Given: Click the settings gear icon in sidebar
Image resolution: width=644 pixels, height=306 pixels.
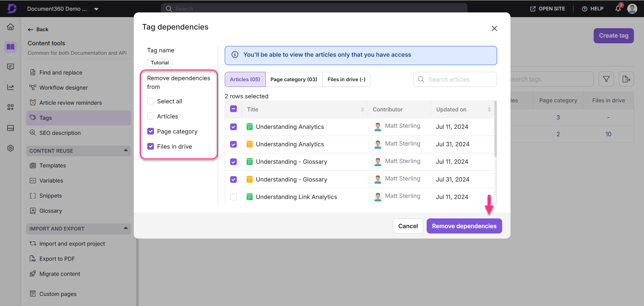Looking at the screenshot, I should coord(11,148).
